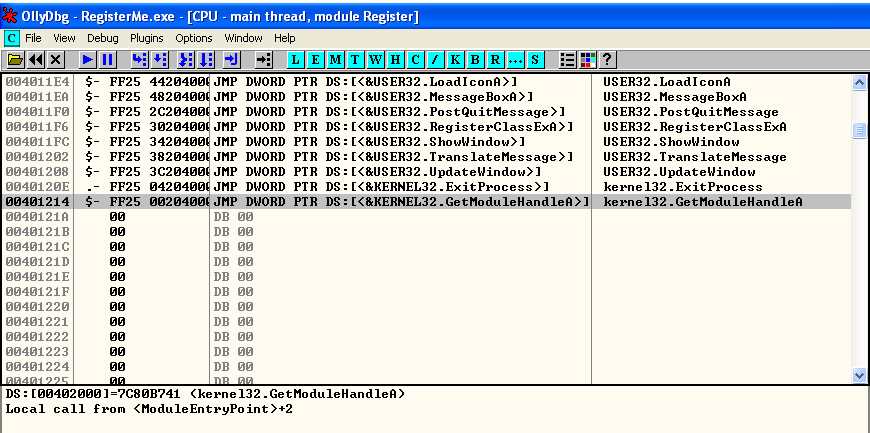
Task: Open the Debug menu
Action: (x=103, y=38)
